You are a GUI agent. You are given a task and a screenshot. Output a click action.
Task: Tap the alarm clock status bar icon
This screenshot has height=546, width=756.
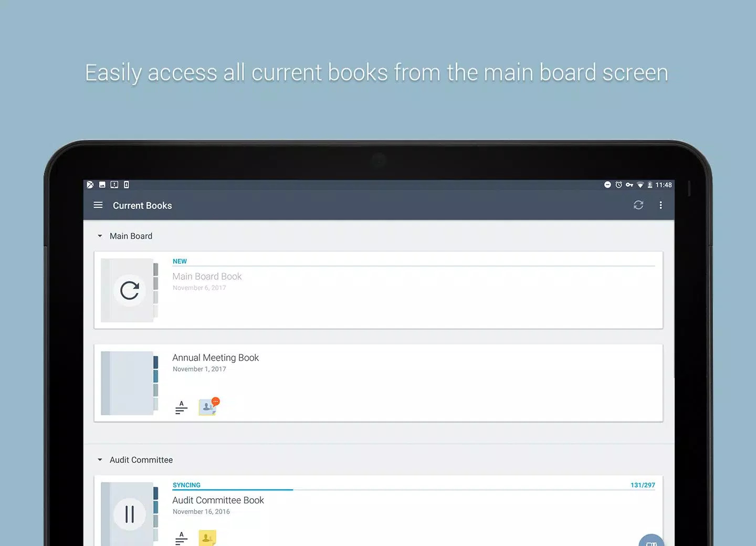619,185
